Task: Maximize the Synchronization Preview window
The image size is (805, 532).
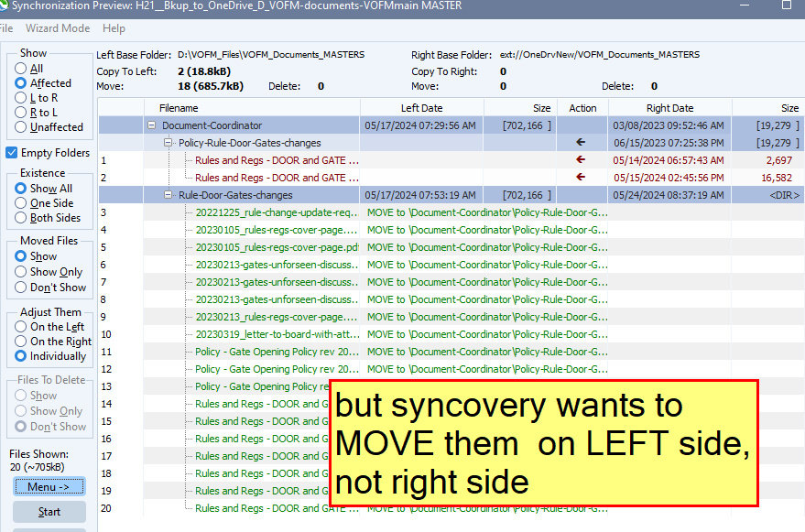Action: tap(786, 5)
